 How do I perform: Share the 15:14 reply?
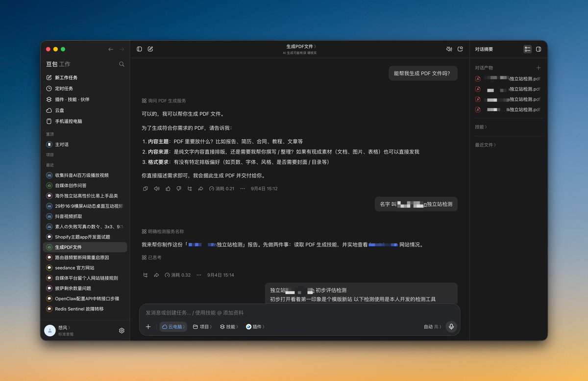(156, 275)
